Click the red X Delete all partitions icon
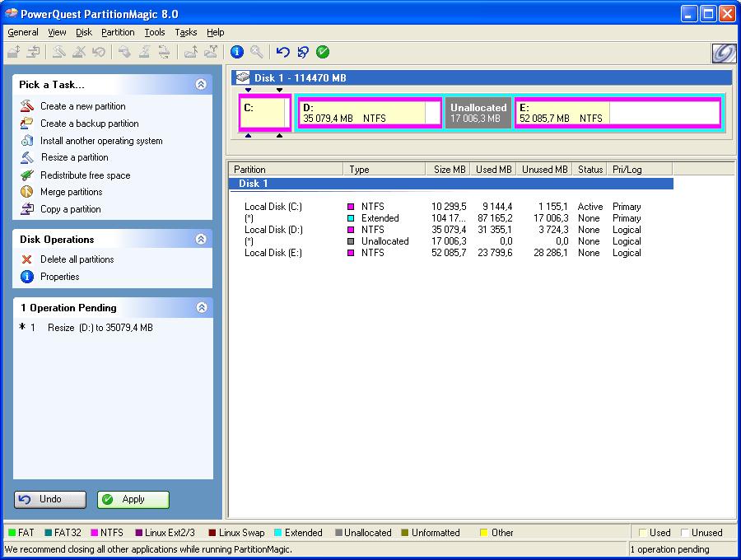Image resolution: width=741 pixels, height=560 pixels. (27, 259)
